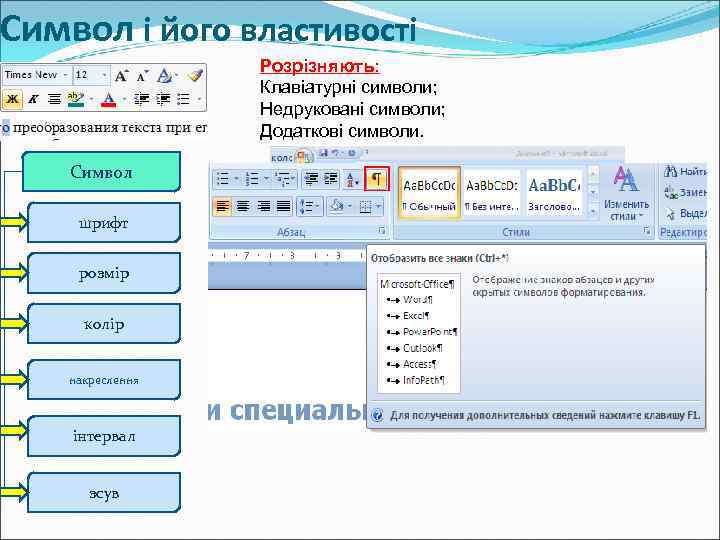Toggle align right in ribbon
This screenshot has height=540, width=720.
tap(264, 206)
